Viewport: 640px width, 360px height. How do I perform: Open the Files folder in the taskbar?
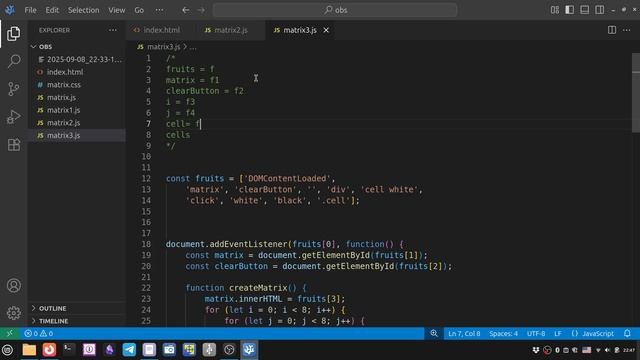29,350
